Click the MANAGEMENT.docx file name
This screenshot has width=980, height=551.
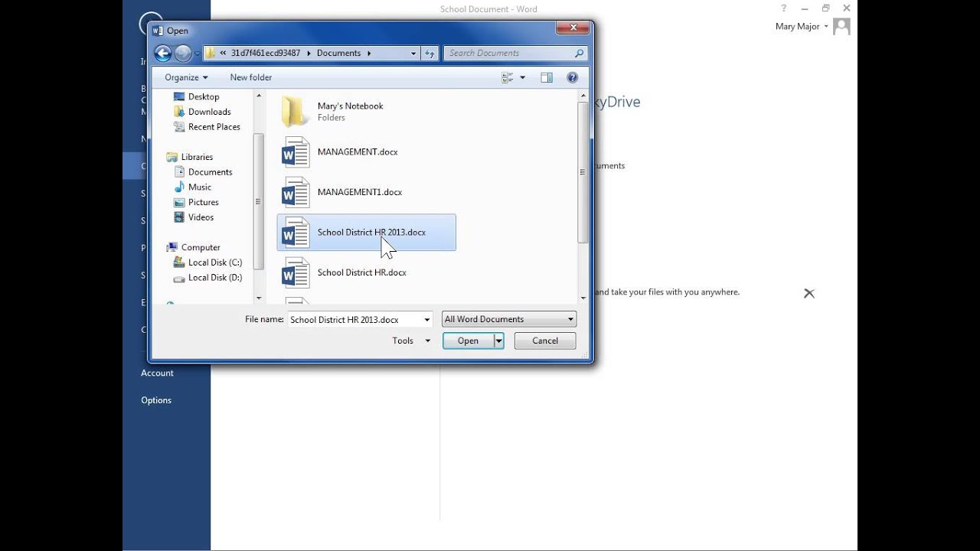(x=358, y=152)
